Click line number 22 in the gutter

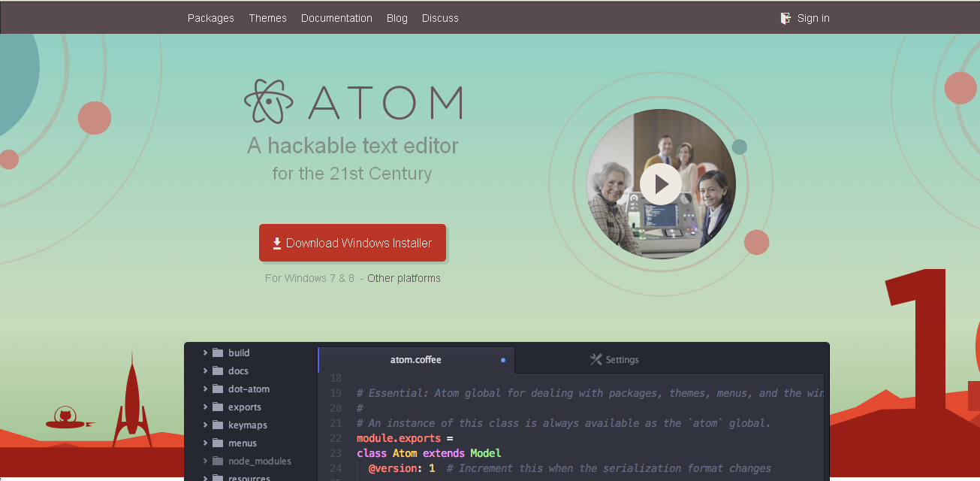point(336,438)
